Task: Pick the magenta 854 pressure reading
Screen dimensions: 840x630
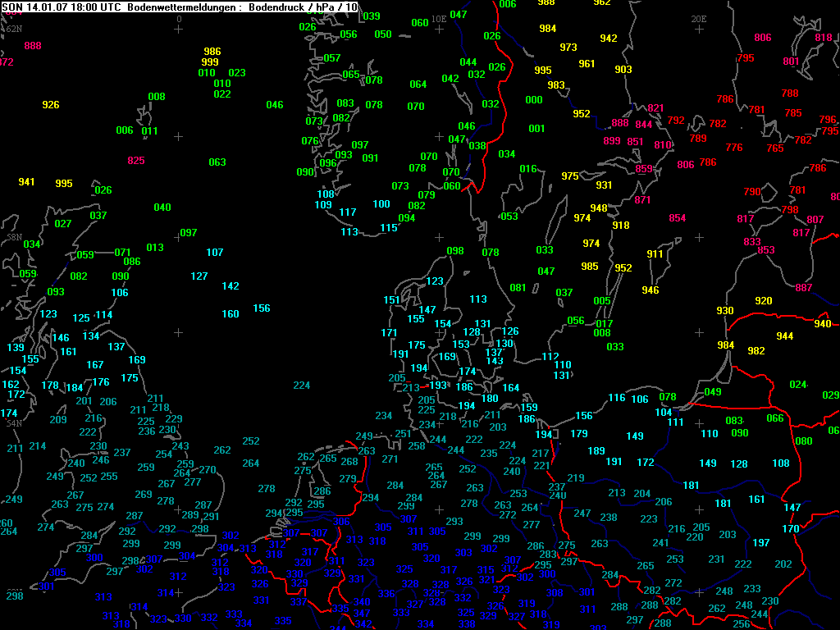Action: click(x=678, y=218)
